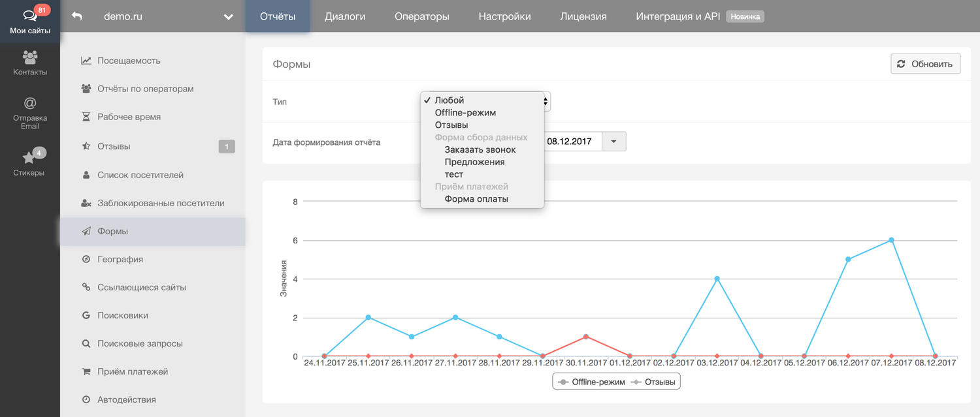Switch to the Операторы tab

click(422, 16)
